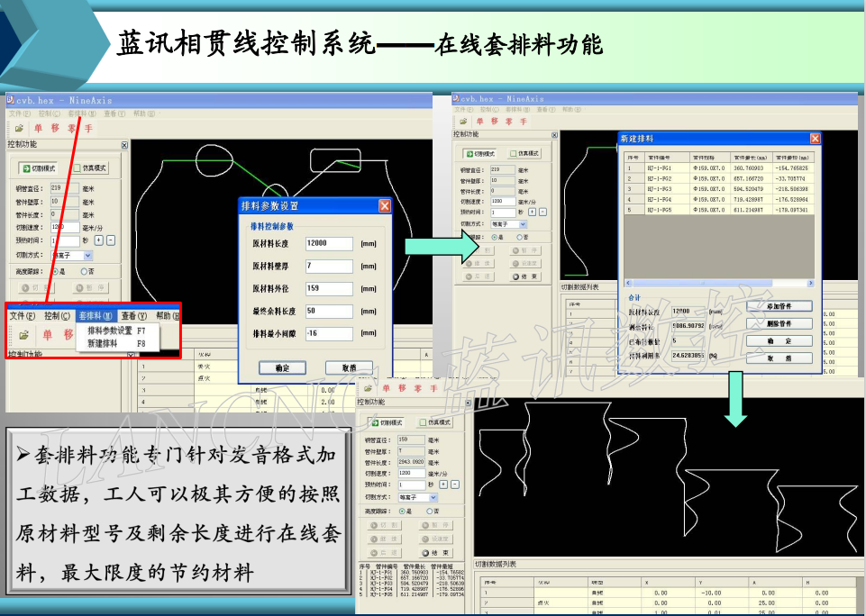Click the red 单 icon in the top-right window toolbar
Screen dimensions: 866x616
tap(480, 121)
